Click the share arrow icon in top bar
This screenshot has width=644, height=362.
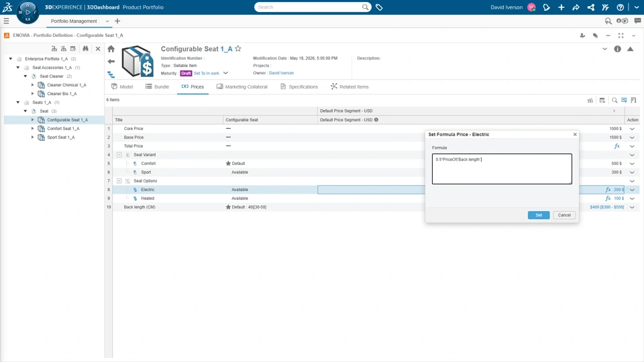[576, 7]
